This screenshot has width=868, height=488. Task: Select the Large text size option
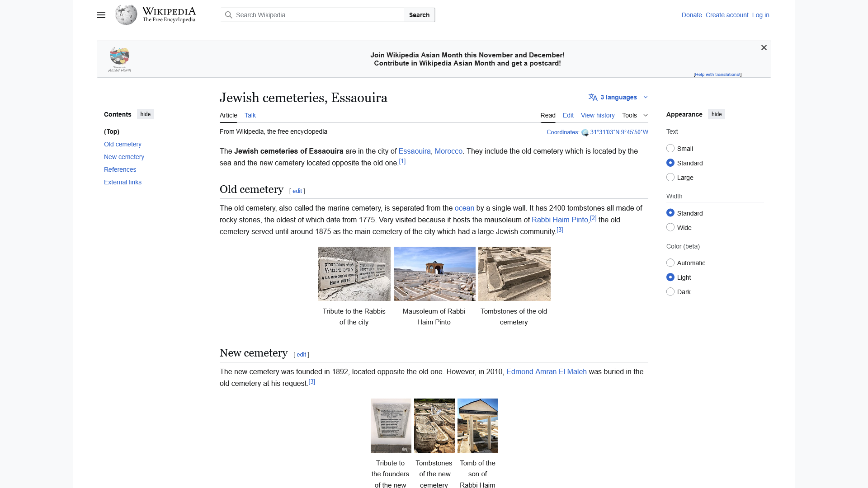pos(670,177)
